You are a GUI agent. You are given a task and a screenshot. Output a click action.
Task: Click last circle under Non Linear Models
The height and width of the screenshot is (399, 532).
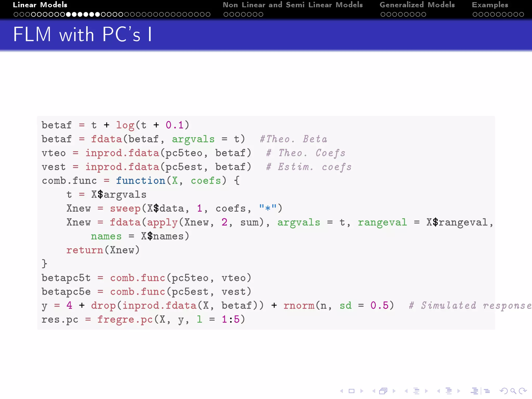261,15
